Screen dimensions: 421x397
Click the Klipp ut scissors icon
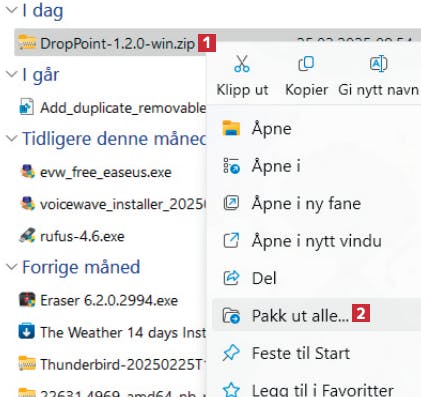[242, 64]
